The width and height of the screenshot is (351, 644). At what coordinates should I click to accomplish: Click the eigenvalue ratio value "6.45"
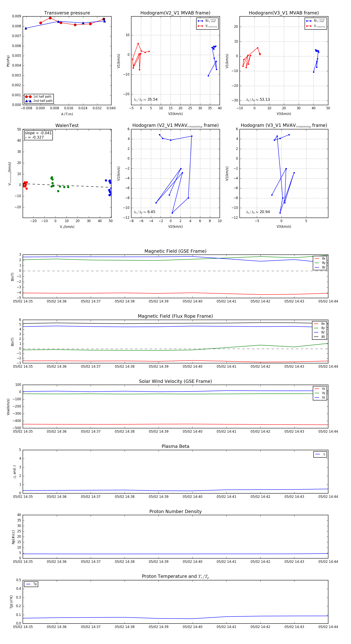pos(151,212)
